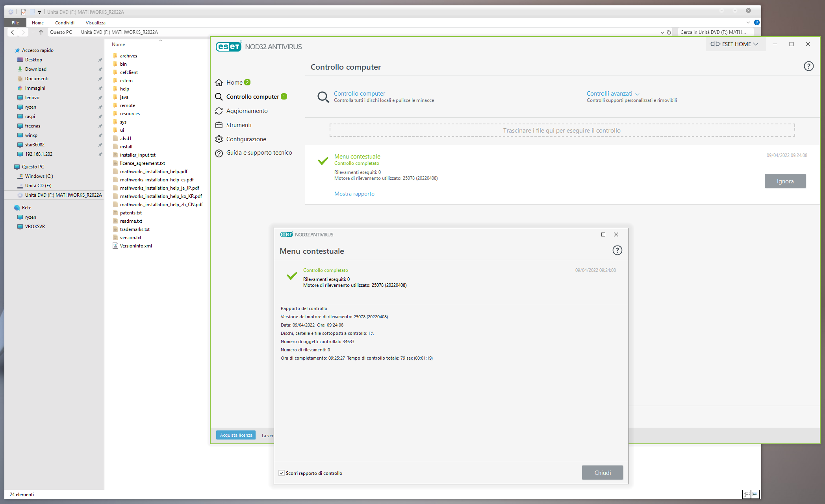Image resolution: width=825 pixels, height=504 pixels.
Task: Click Explorer up folder arrow
Action: point(41,32)
